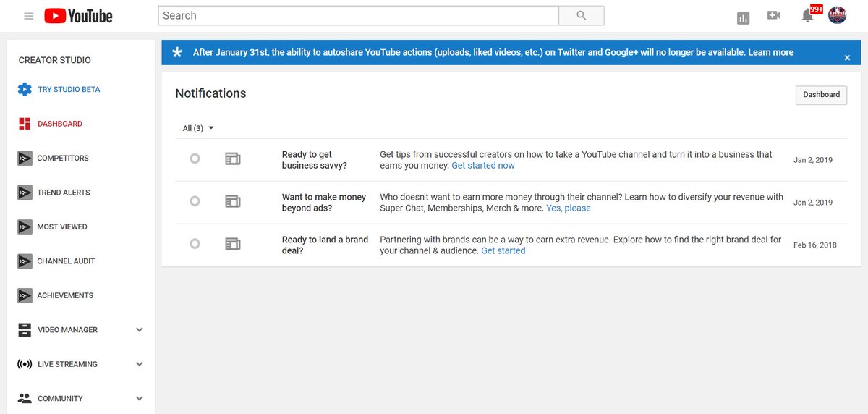
Task: Open TREND ALERTS section
Action: pyautogui.click(x=64, y=193)
